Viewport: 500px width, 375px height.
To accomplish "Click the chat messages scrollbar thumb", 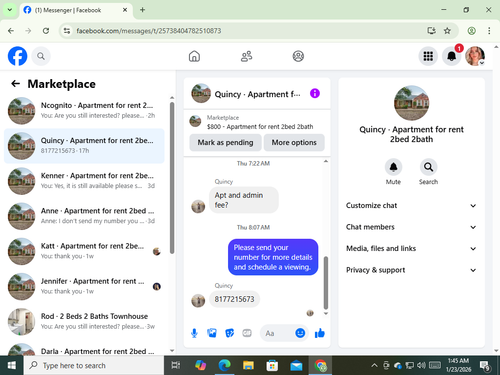I will (x=326, y=283).
